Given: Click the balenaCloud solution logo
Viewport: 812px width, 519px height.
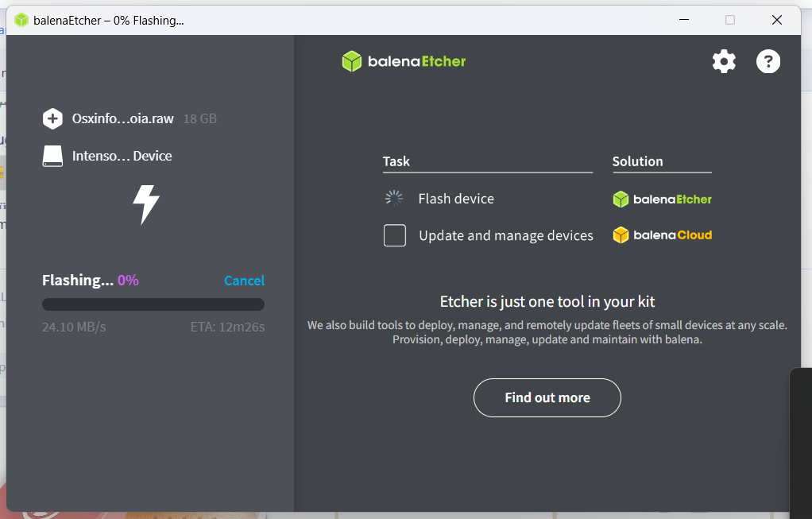Looking at the screenshot, I should pos(662,235).
